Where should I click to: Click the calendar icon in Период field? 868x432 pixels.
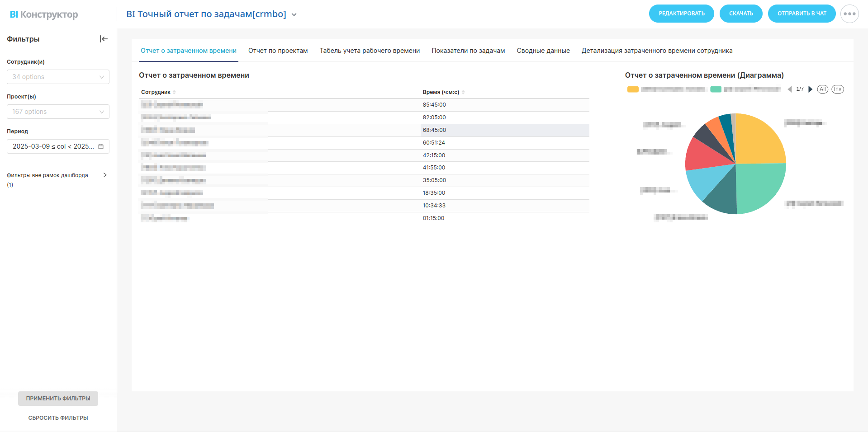pyautogui.click(x=101, y=146)
